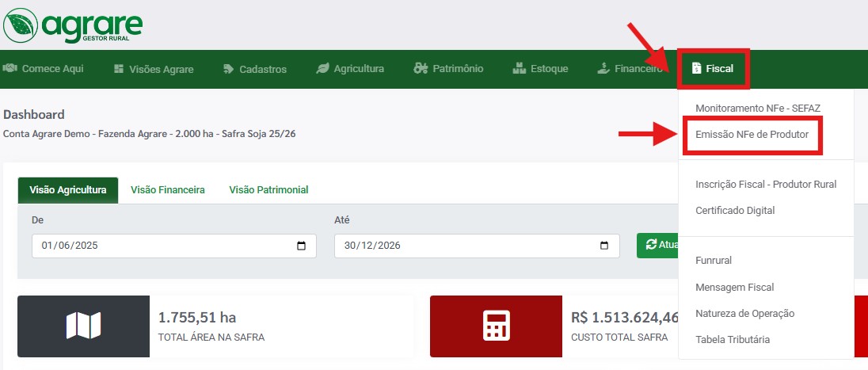This screenshot has width=868, height=370.
Task: Open calendar picker in Até date field
Action: [604, 246]
